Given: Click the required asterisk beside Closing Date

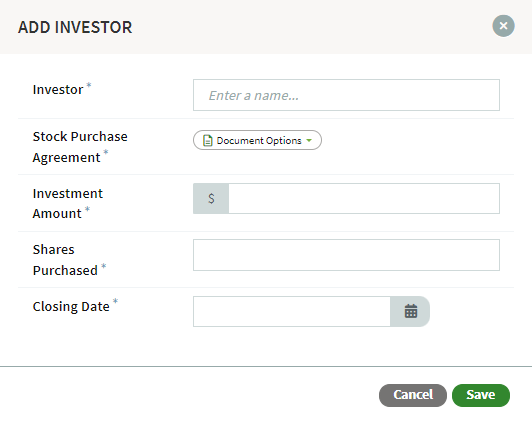Looking at the screenshot, I should pos(115,301).
